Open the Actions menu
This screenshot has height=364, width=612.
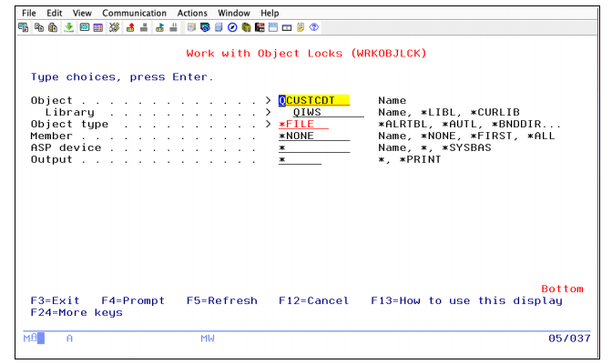click(x=192, y=14)
